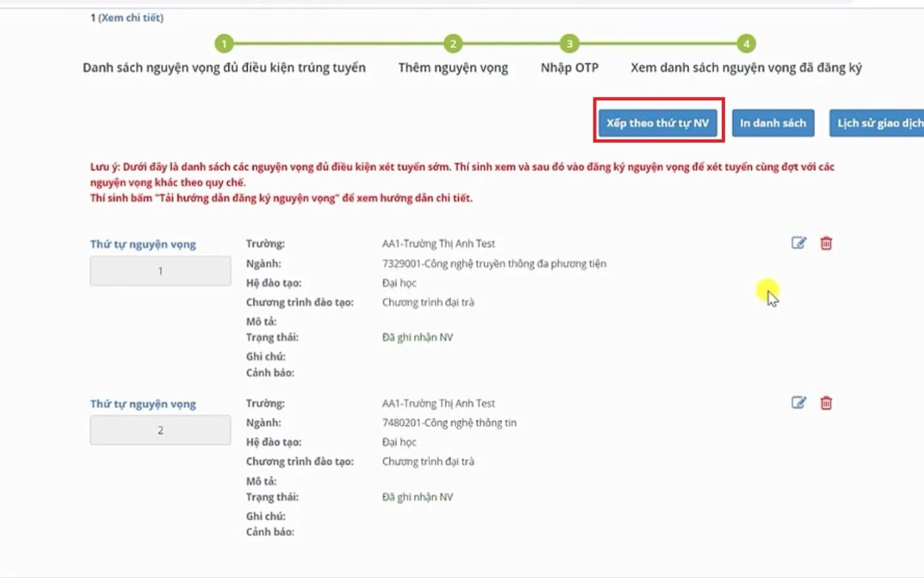
Task: Select the 'Nhập OTP' step label
Action: click(569, 68)
